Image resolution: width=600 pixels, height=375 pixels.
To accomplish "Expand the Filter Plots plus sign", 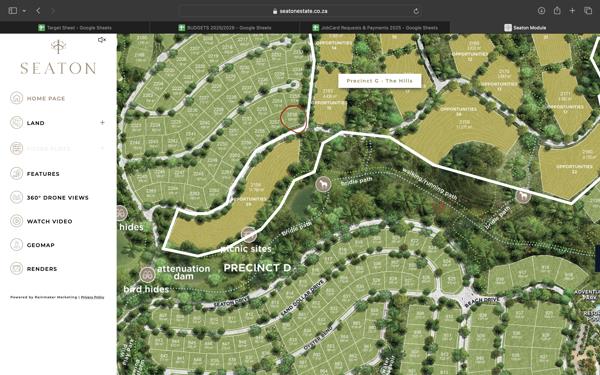I will [102, 148].
